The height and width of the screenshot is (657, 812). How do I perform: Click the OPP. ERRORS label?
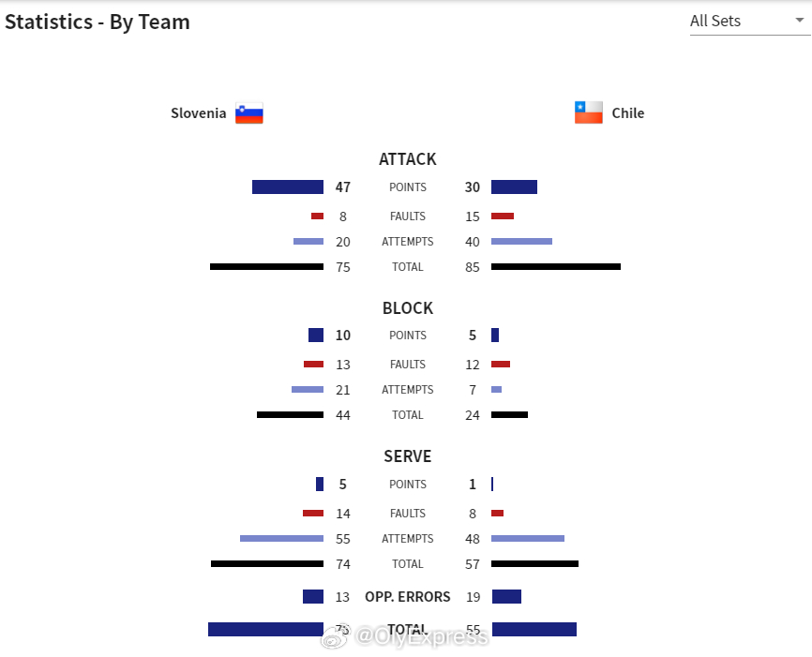click(x=408, y=597)
